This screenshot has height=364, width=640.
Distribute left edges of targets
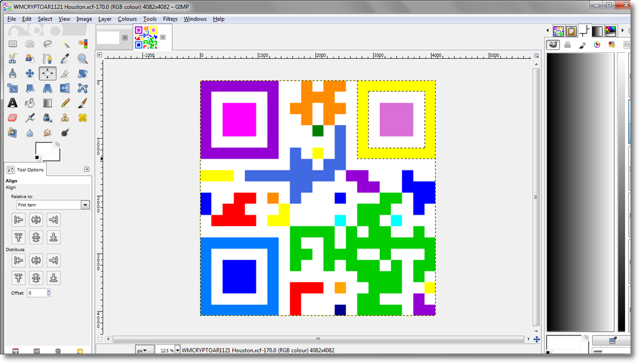point(18,260)
